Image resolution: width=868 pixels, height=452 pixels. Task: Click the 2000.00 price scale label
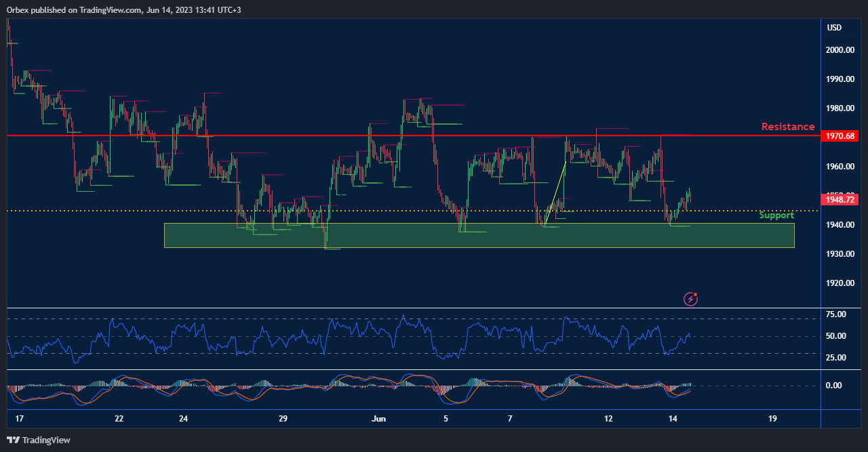tap(840, 50)
